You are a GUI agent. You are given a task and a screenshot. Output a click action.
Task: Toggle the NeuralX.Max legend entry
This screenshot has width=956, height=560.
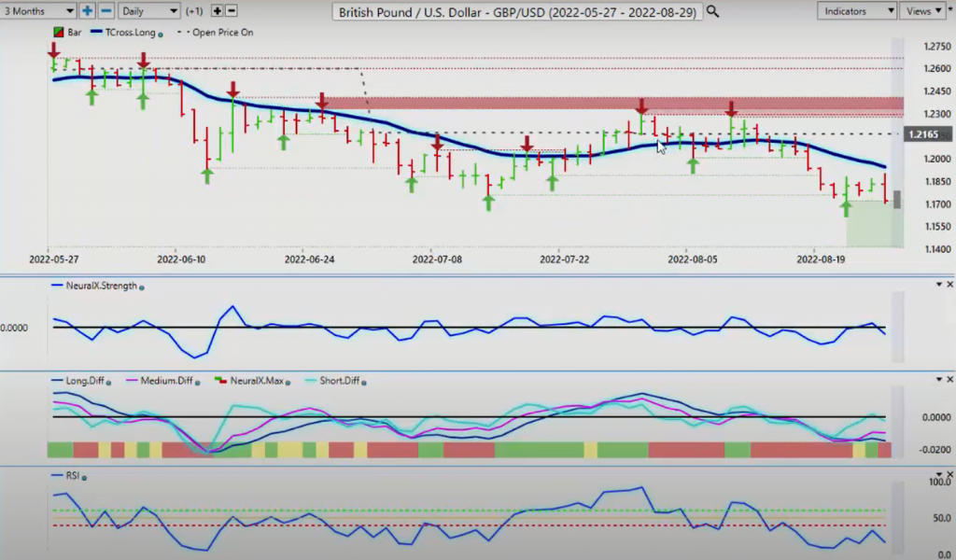[252, 381]
